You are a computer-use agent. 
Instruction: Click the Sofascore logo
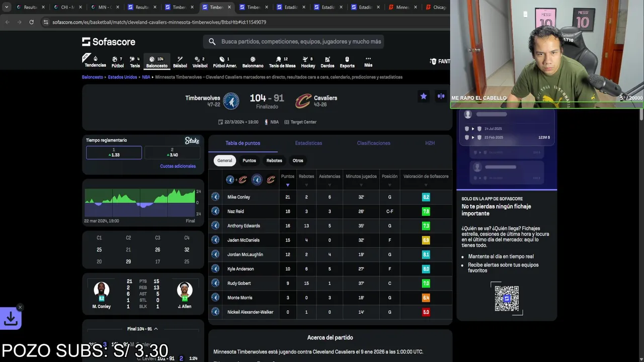[109, 42]
